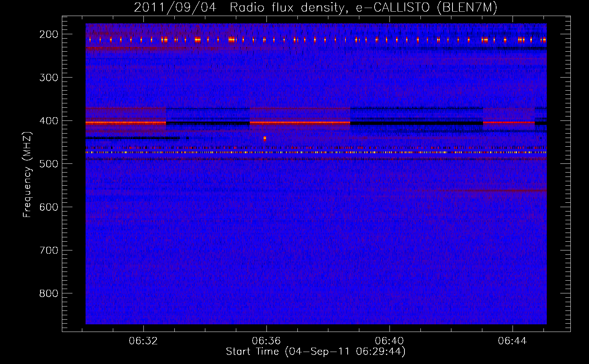Viewport: 589px width, 364px height.
Task: Click the 'Frequency (MHZ)' axis label
Action: click(x=27, y=174)
